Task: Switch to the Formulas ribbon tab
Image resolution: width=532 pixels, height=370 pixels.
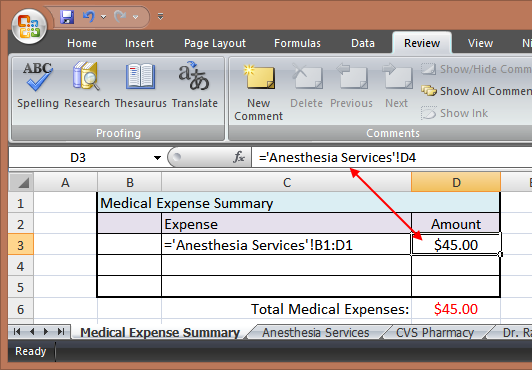Action: (x=297, y=43)
